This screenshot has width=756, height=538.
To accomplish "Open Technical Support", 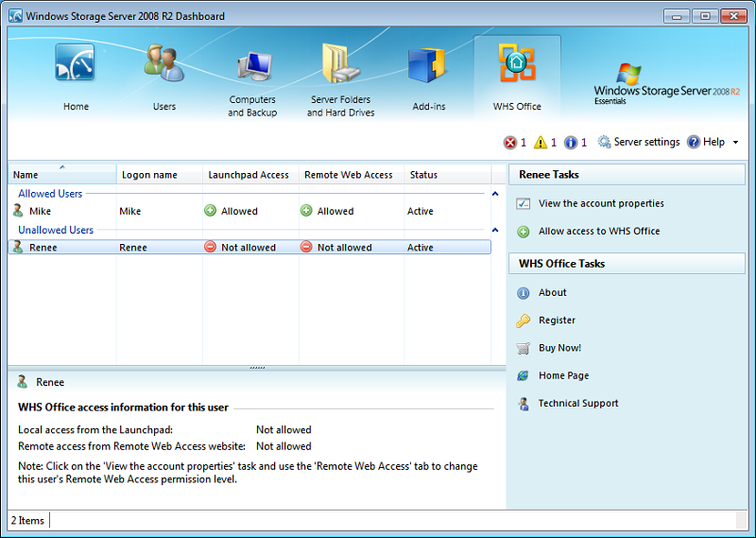I will 577,404.
